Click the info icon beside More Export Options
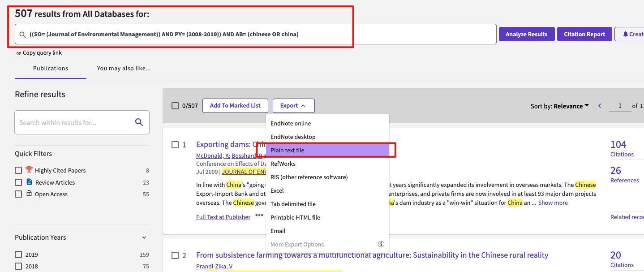The height and width of the screenshot is (272, 644). pos(381,245)
